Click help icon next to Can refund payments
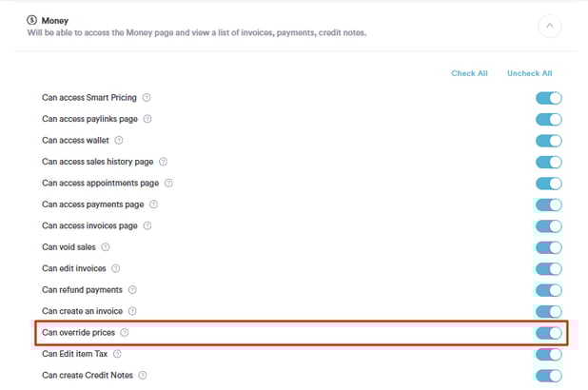Viewport: 588px width, 390px height. click(x=132, y=290)
